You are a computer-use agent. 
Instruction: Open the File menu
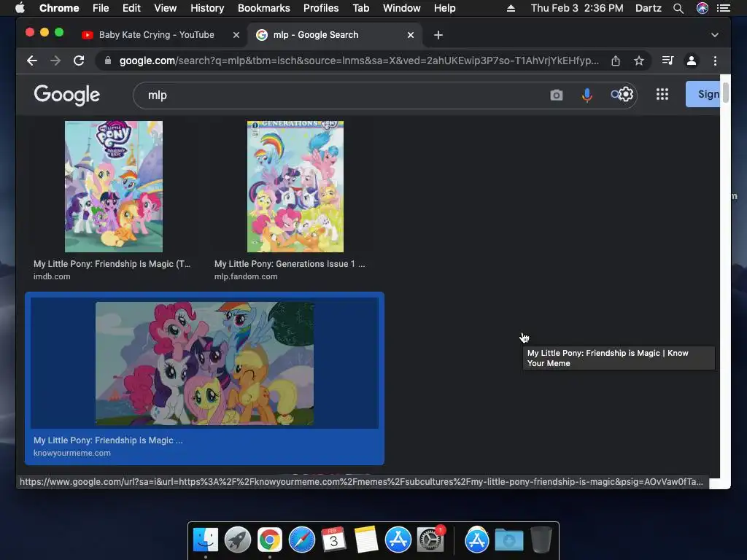pyautogui.click(x=101, y=8)
